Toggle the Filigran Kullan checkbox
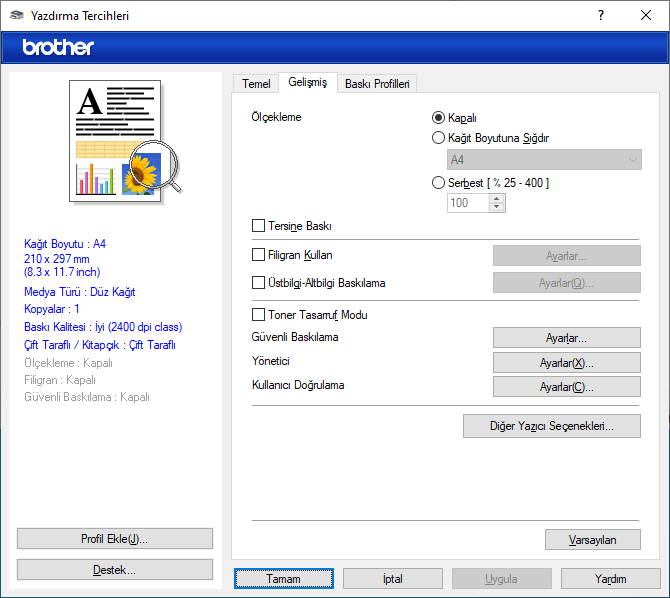The image size is (670, 598). [x=259, y=255]
